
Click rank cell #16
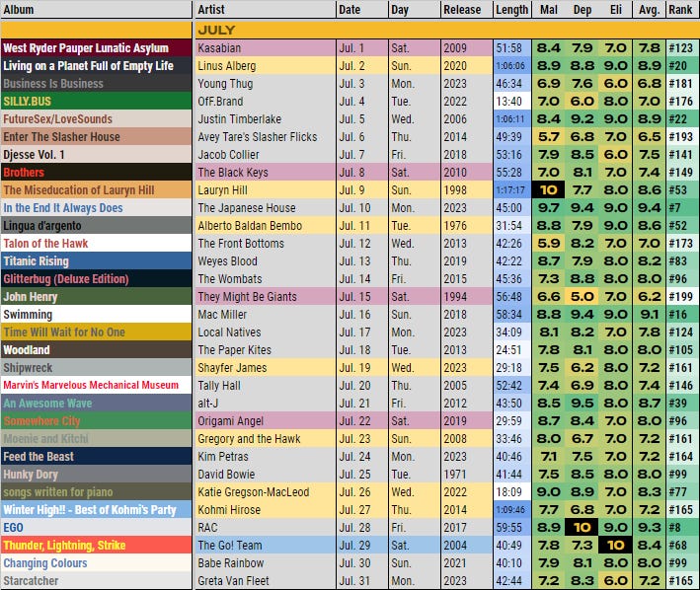point(680,315)
